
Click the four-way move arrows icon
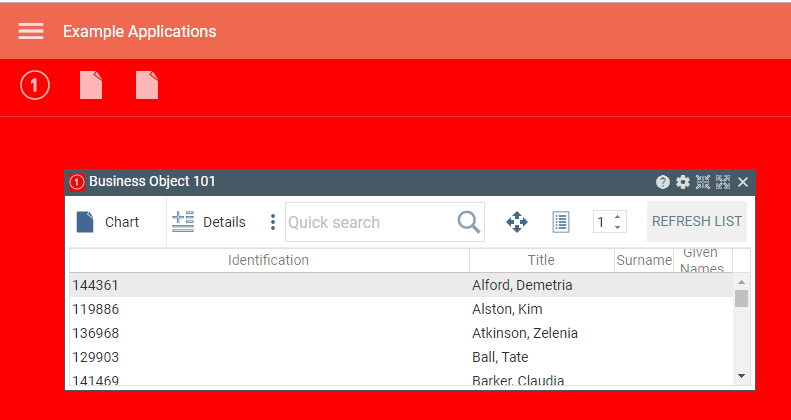[x=517, y=222]
